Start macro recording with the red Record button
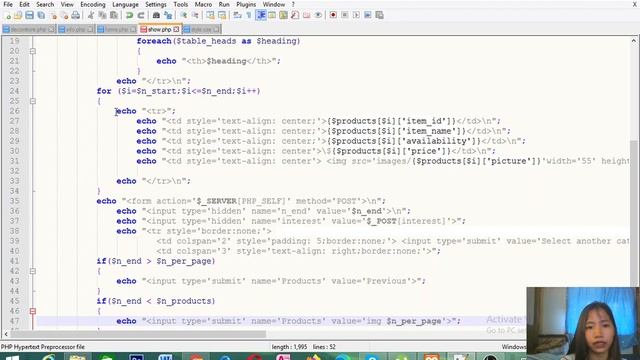 point(333,16)
